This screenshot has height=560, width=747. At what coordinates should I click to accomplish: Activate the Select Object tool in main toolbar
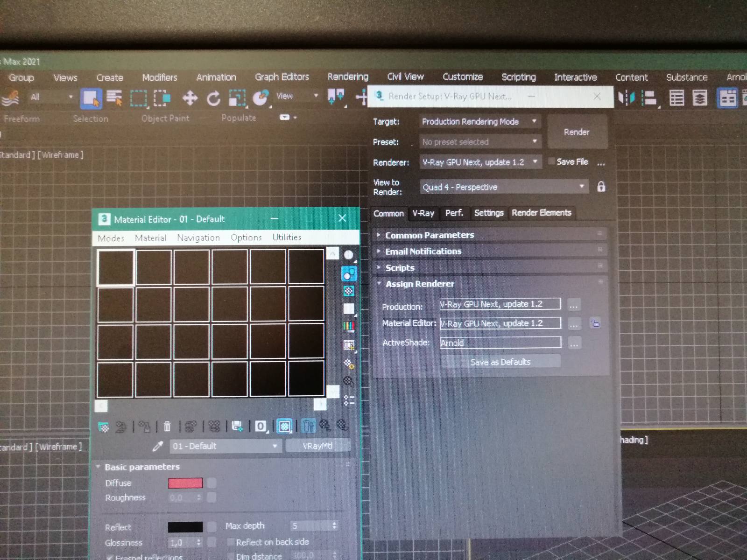[91, 98]
